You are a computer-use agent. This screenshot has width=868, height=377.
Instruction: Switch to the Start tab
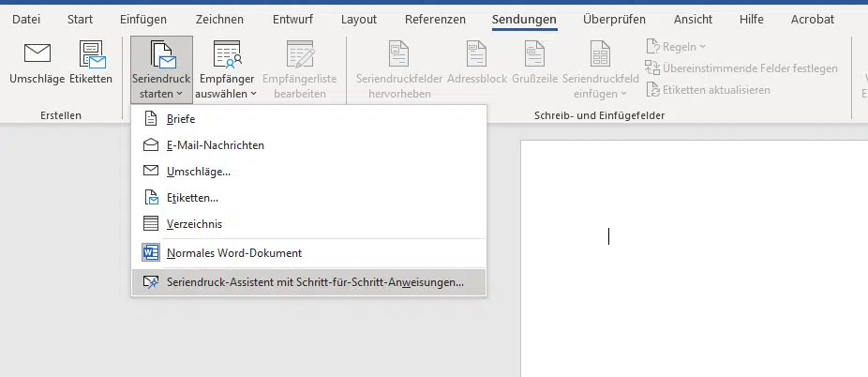click(x=80, y=20)
